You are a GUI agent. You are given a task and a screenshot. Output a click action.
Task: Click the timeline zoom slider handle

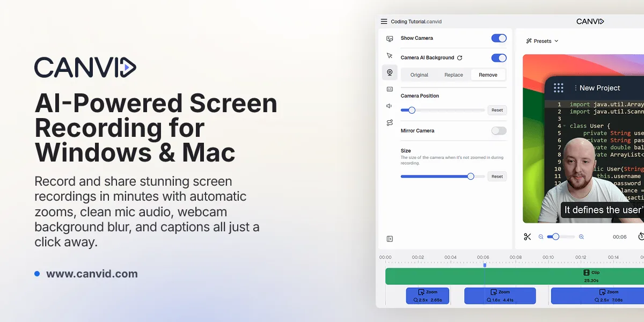pos(555,237)
